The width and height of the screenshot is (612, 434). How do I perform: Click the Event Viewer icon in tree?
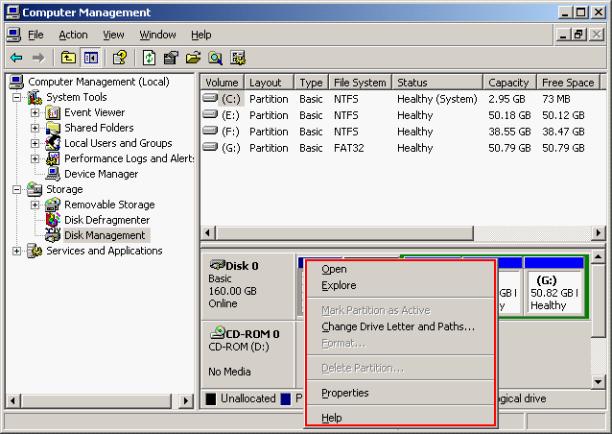(53, 112)
